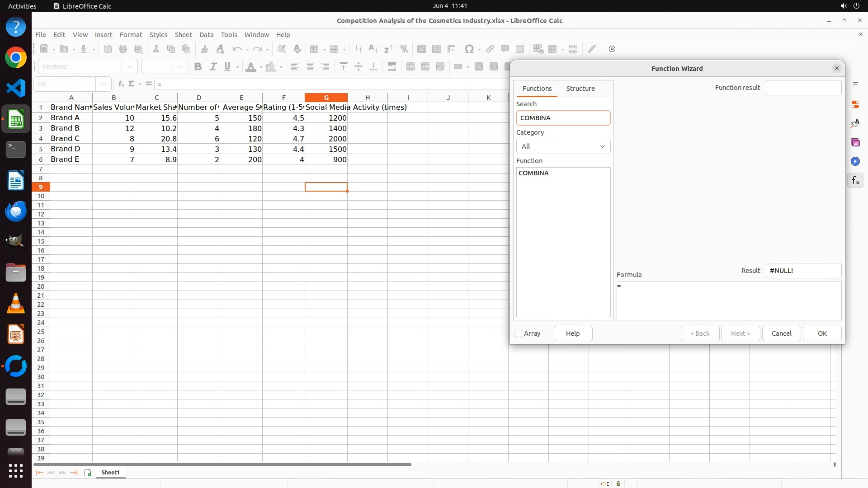Image resolution: width=868 pixels, height=488 pixels.
Task: Enable the Array checkbox
Action: (x=519, y=333)
